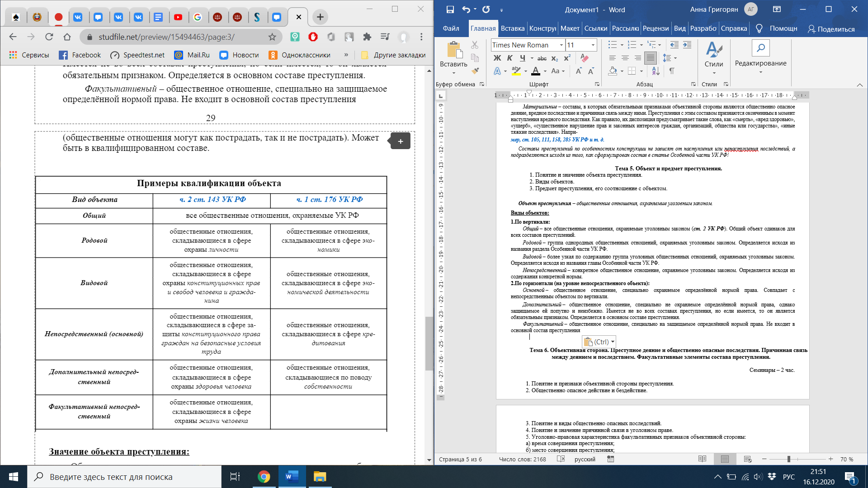Toggle superscript x² formatting
This screenshot has height=488, width=868.
[x=567, y=58]
